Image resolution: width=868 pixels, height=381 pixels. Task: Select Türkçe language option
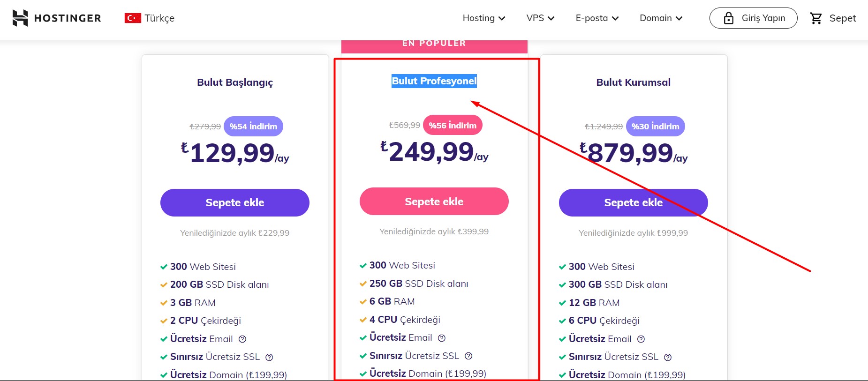coord(159,18)
